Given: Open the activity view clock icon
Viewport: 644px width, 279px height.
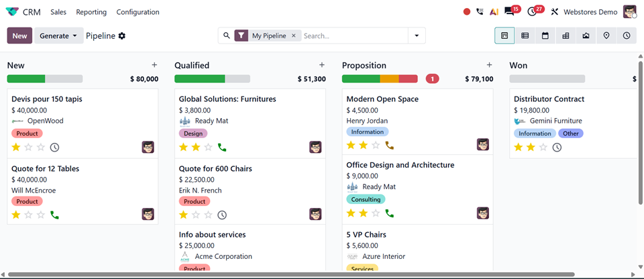Looking at the screenshot, I should (627, 36).
